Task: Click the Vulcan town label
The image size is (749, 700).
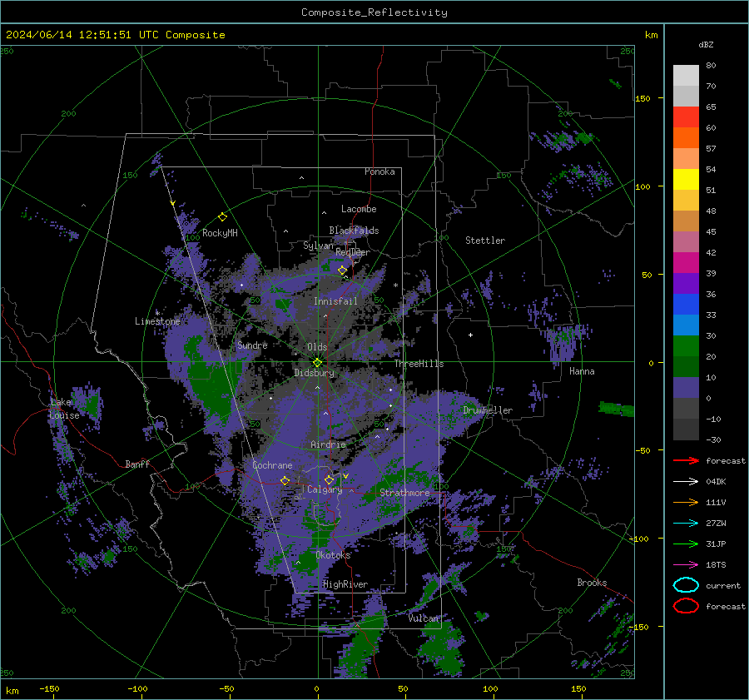Action: (424, 618)
